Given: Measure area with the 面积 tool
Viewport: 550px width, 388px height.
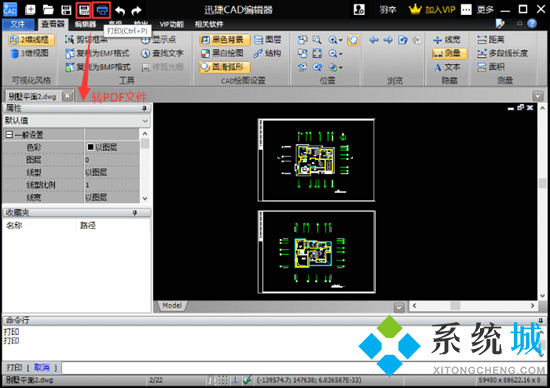Looking at the screenshot, I should click(491, 67).
